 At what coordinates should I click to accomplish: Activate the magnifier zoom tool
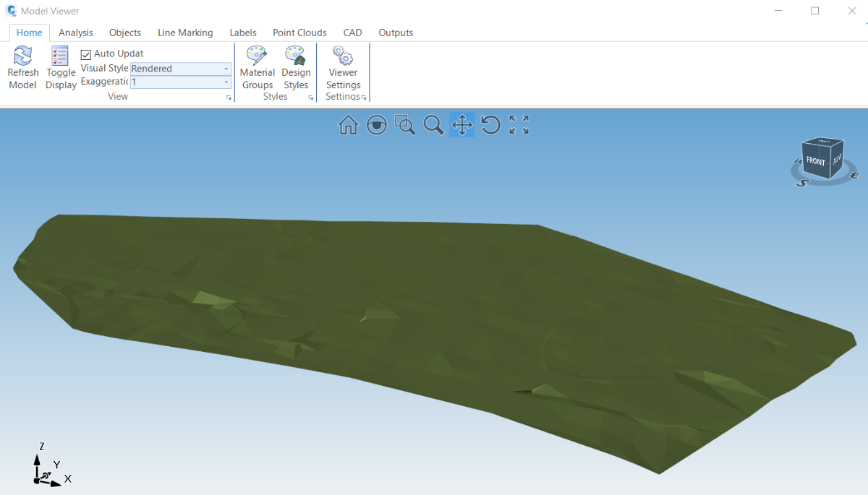tap(433, 125)
